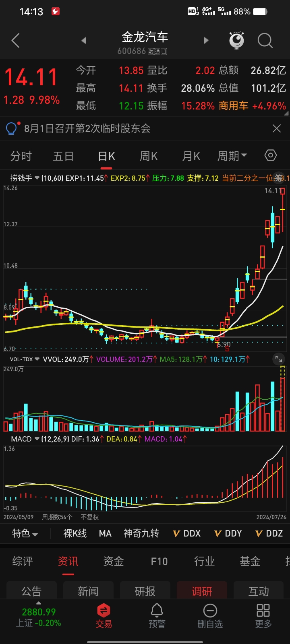Open the 周期 period dropdown

(232, 156)
